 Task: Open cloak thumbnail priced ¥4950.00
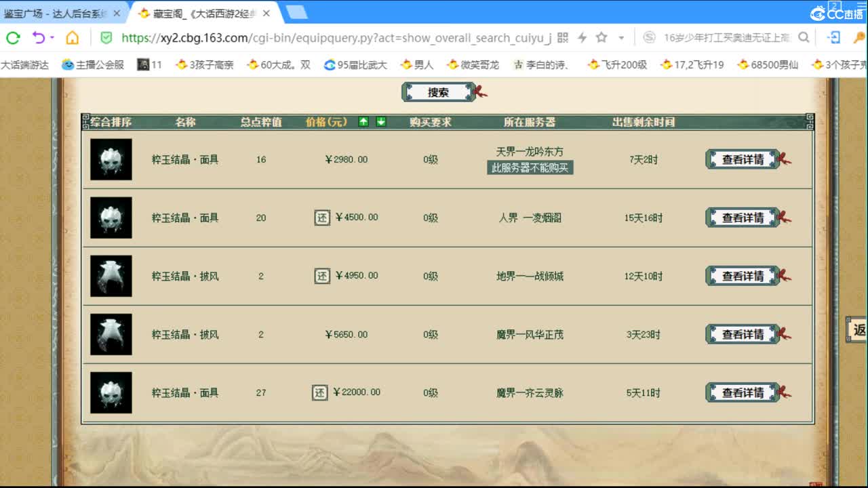111,276
